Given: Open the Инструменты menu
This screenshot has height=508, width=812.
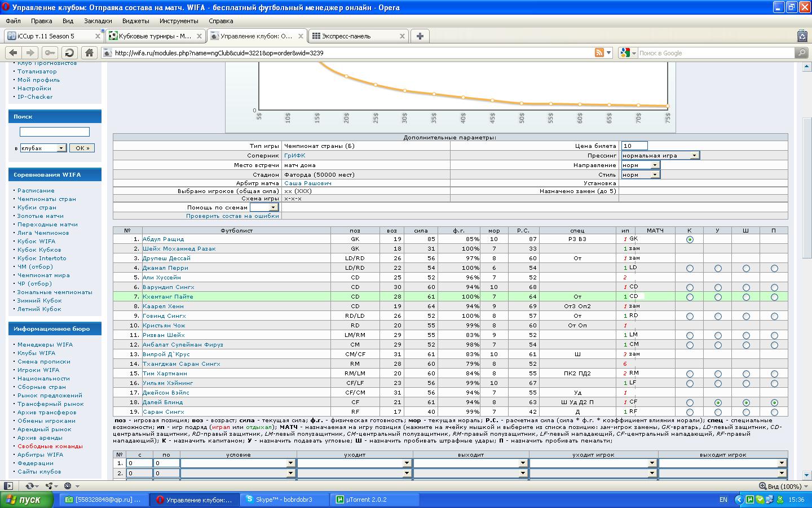Looking at the screenshot, I should coord(179,21).
